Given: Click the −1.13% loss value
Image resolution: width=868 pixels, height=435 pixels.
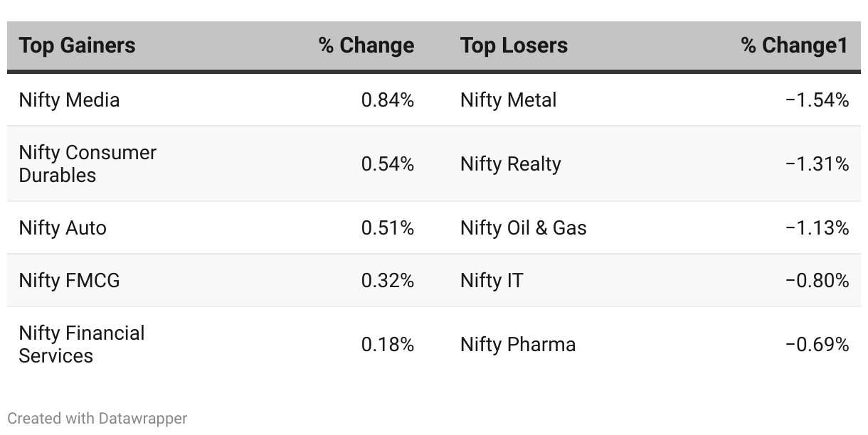Looking at the screenshot, I should (x=817, y=227).
